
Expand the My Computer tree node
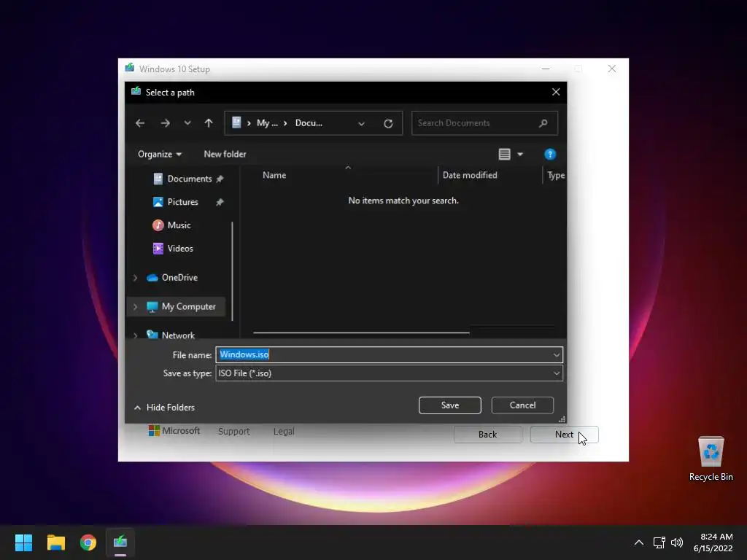coord(135,307)
